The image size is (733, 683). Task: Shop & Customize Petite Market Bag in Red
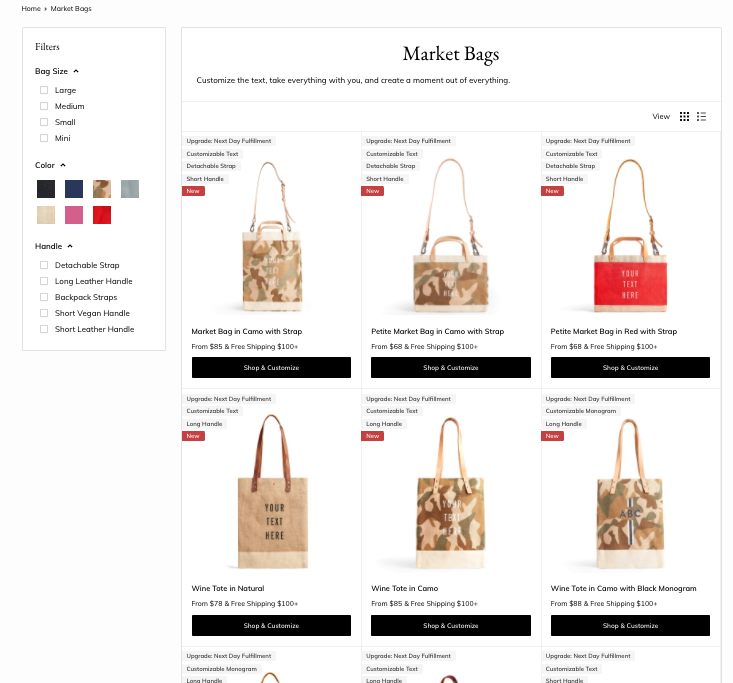point(630,367)
